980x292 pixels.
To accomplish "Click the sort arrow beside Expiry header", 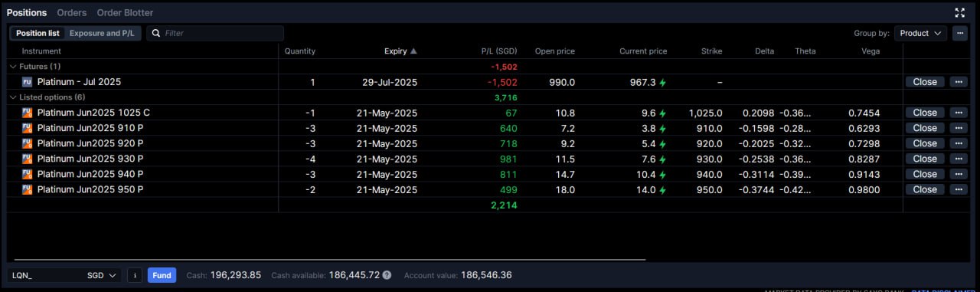I will [413, 51].
